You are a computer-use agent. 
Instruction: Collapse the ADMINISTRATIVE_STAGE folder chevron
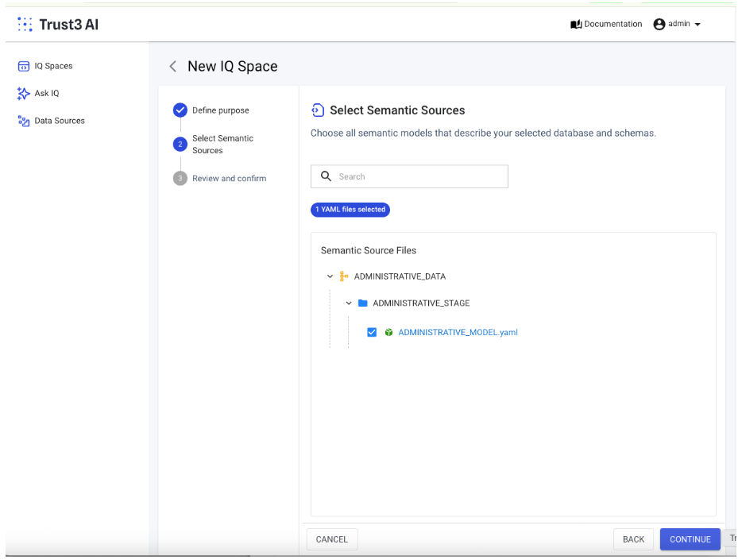[349, 303]
